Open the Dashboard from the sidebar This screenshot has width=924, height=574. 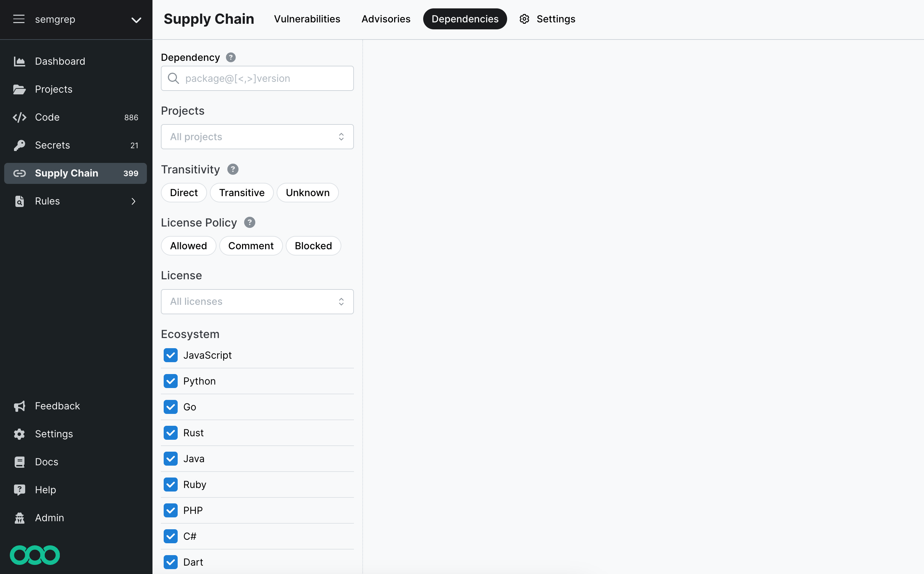(x=59, y=61)
